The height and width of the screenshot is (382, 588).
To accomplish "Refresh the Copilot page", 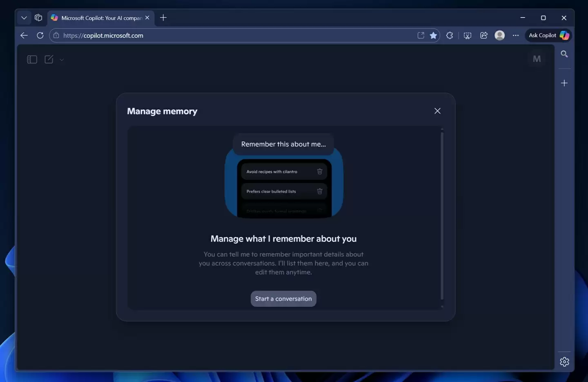I will click(40, 36).
